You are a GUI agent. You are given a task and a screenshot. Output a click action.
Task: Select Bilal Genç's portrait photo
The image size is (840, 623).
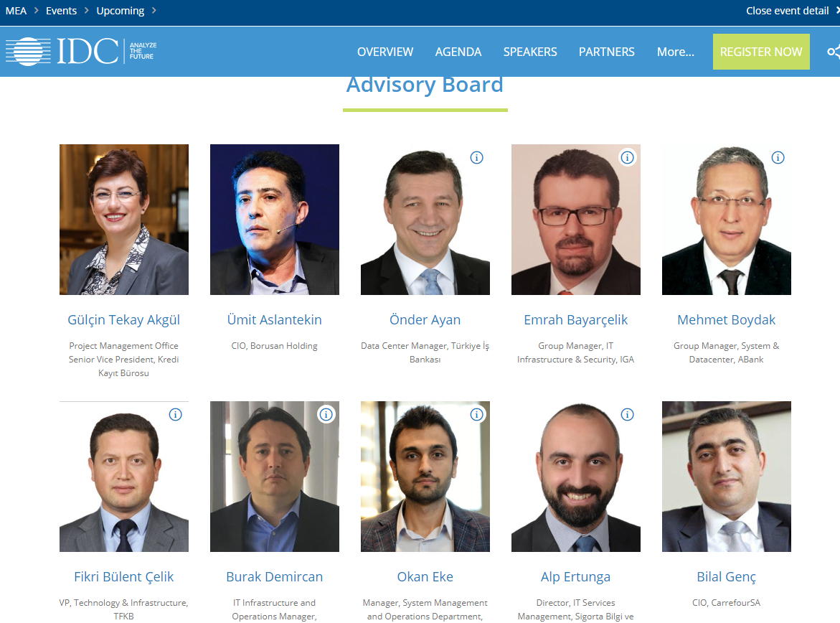coord(727,476)
